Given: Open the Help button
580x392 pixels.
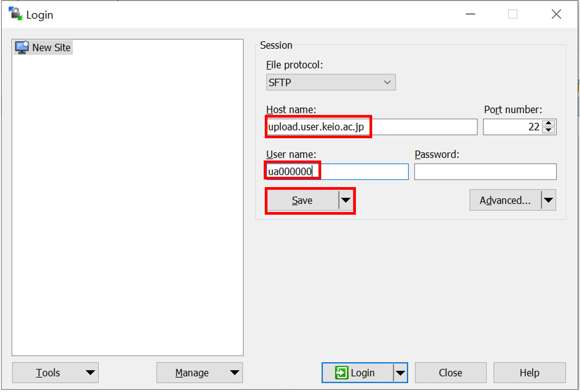Looking at the screenshot, I should 529,373.
